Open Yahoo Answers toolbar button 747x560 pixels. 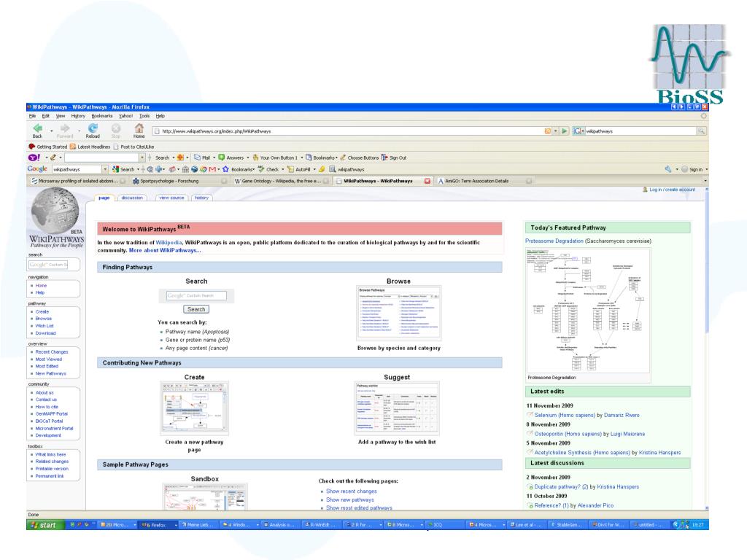(231, 157)
